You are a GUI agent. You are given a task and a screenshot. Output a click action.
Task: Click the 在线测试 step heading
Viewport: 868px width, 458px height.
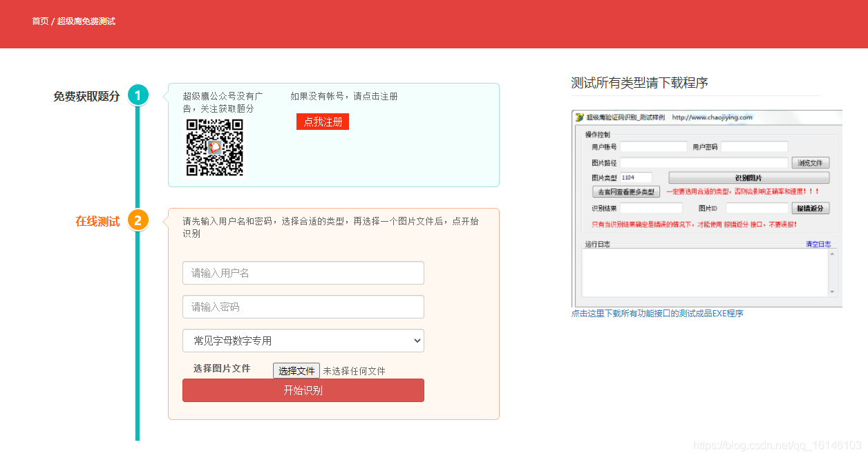97,221
